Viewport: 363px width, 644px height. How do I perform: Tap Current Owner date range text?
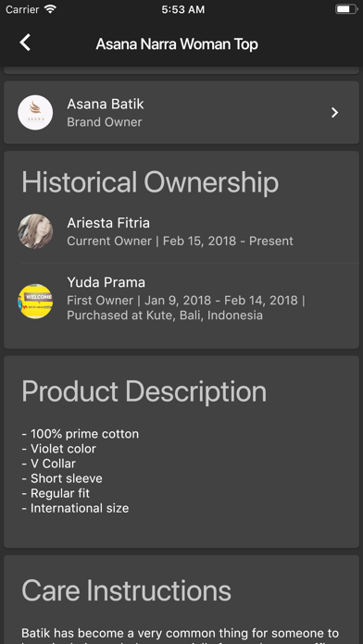click(x=180, y=241)
